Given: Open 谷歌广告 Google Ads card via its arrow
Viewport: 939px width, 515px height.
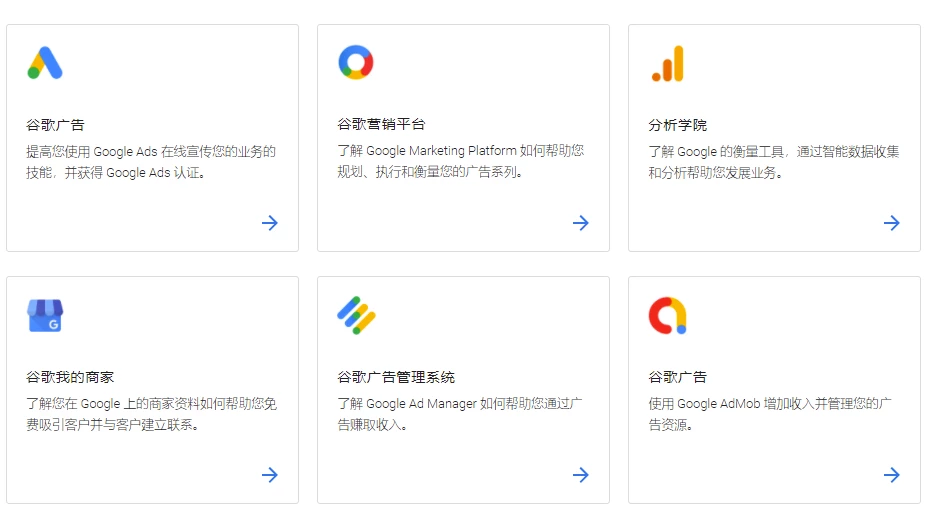Looking at the screenshot, I should (x=270, y=223).
